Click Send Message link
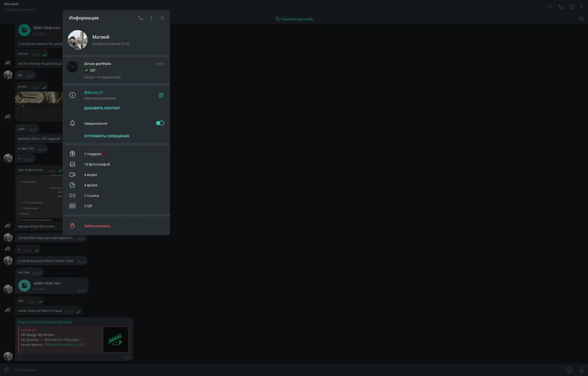This screenshot has width=588, height=376. (x=107, y=136)
